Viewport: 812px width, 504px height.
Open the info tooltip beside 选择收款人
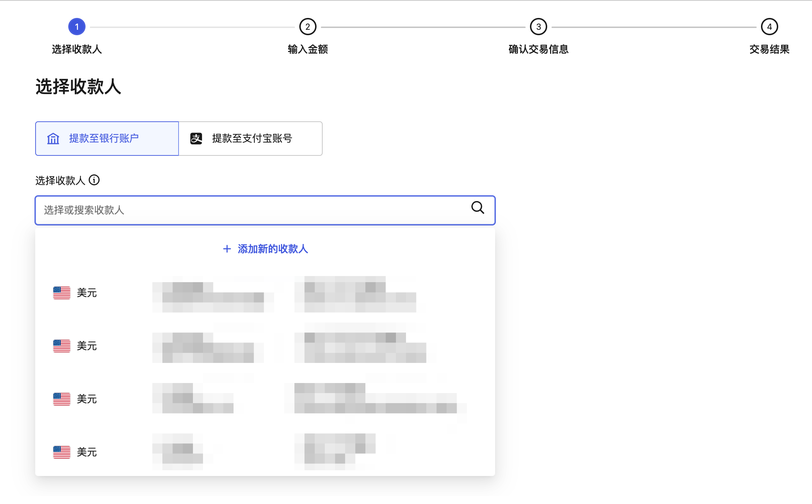(x=94, y=181)
